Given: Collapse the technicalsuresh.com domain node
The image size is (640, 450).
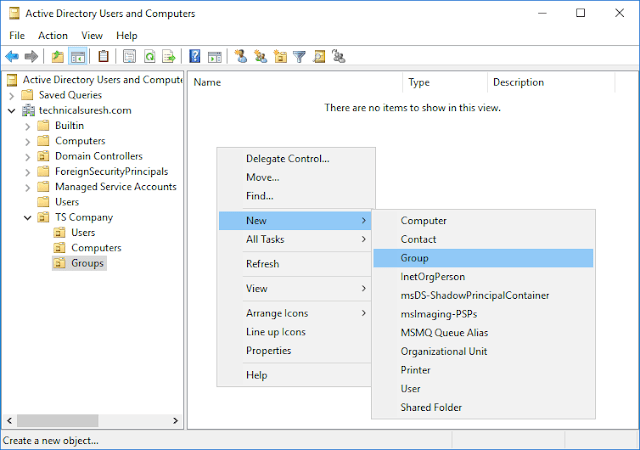Looking at the screenshot, I should pyautogui.click(x=11, y=111).
